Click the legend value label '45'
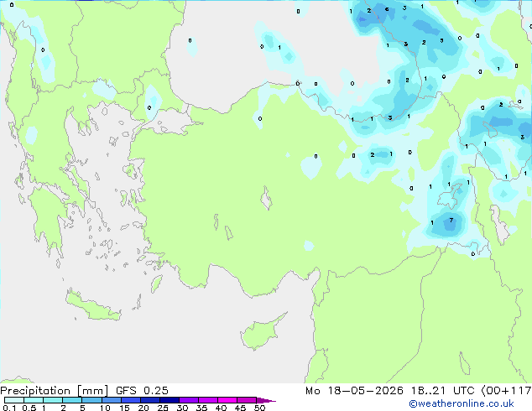Viewport: 532px width, 411px height. (240, 408)
